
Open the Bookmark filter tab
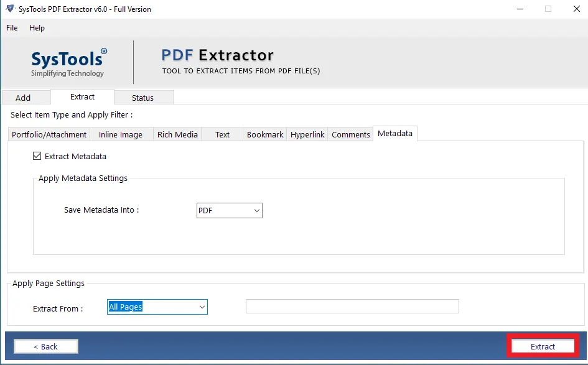tap(264, 134)
